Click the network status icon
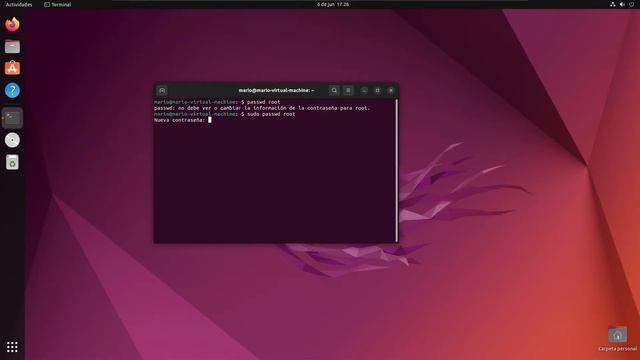This screenshot has width=640, height=360. click(613, 4)
